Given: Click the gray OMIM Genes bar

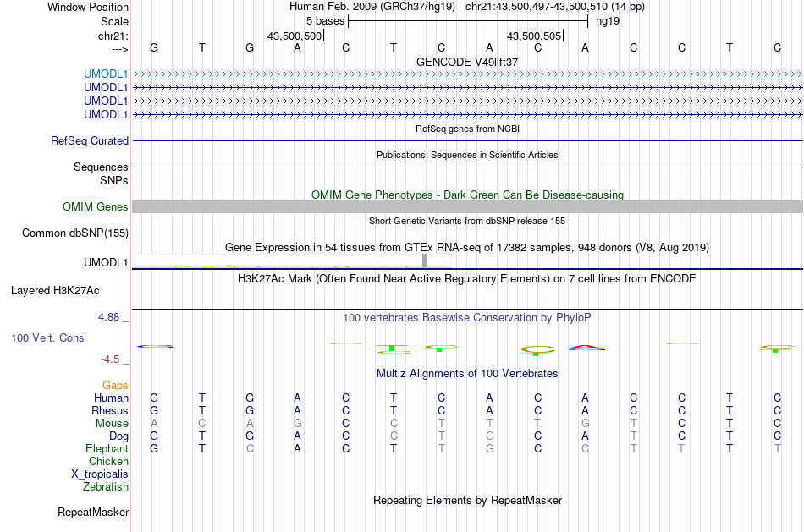Looking at the screenshot, I should coord(467,206).
